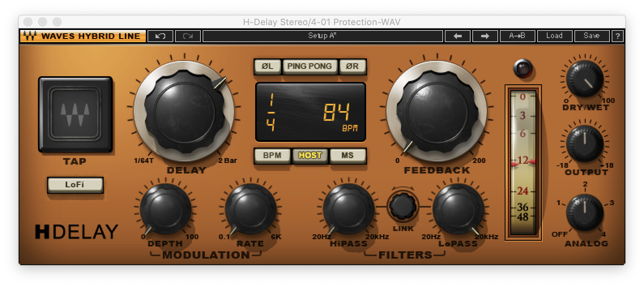Click the undo arrow in Waves toolbar

pyautogui.click(x=160, y=36)
